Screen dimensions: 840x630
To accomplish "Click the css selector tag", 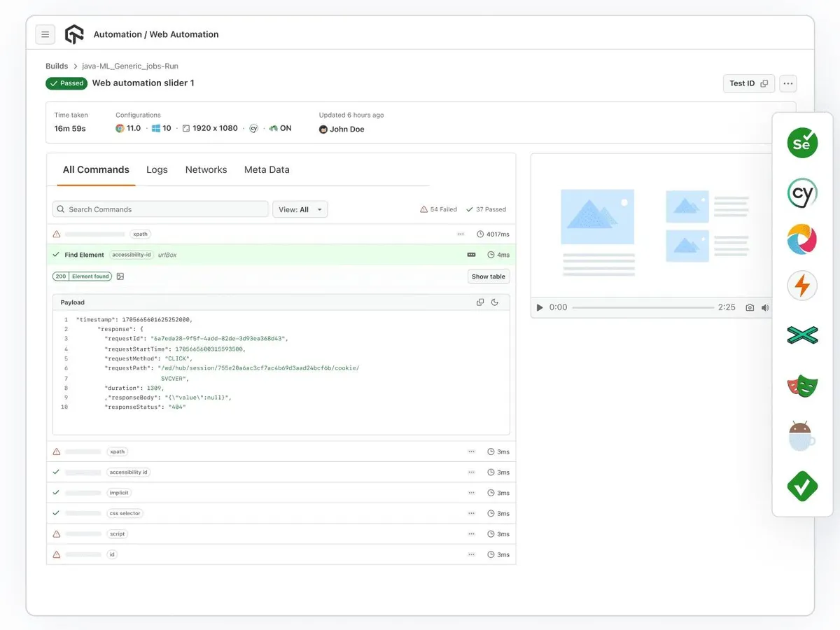I will 125,513.
